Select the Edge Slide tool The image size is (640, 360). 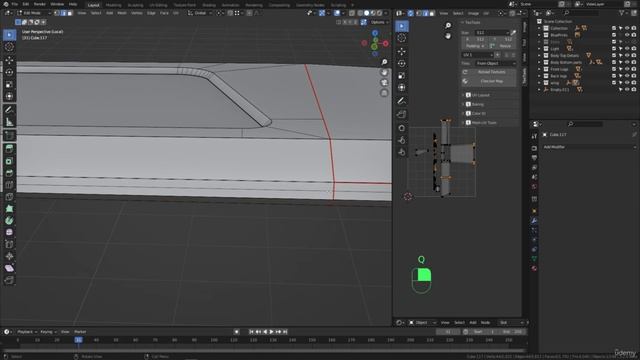click(9, 244)
